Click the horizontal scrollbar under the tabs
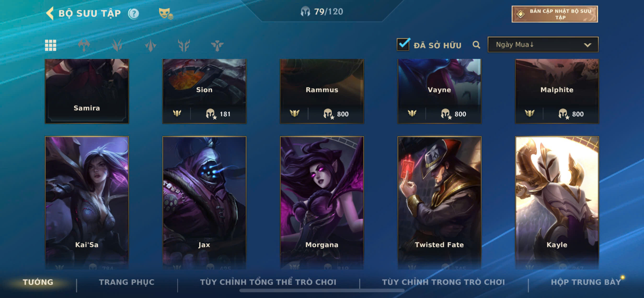 click(x=322, y=291)
